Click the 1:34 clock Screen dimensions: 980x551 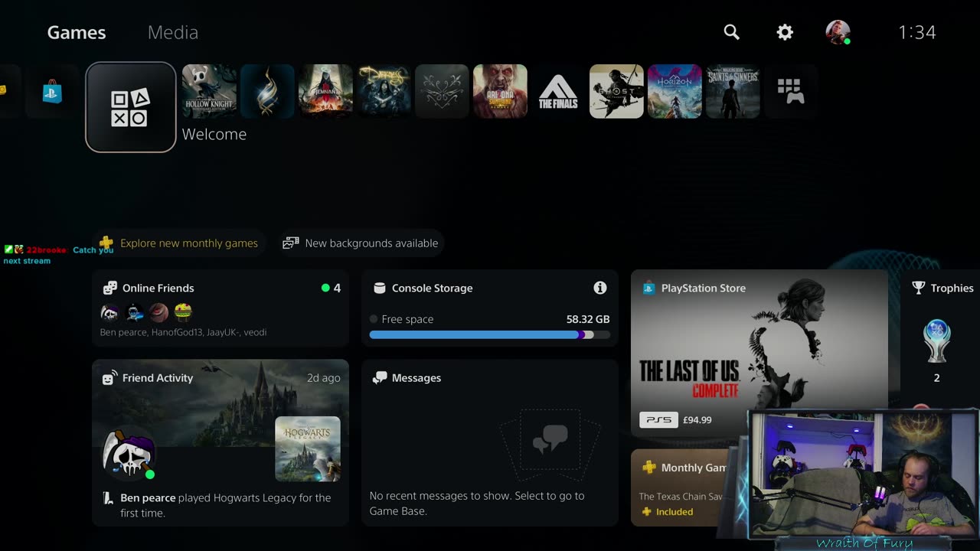(916, 32)
